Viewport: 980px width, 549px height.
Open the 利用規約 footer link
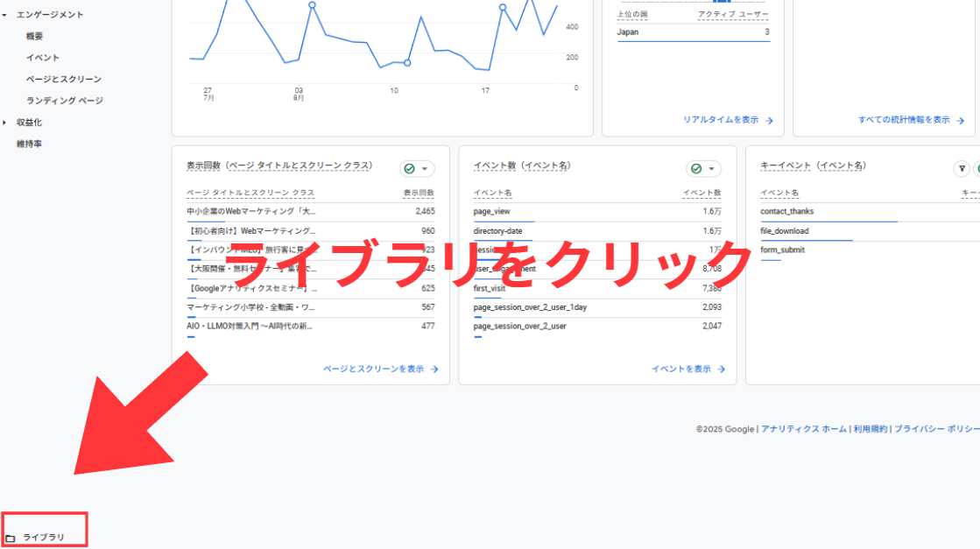[x=871, y=429]
